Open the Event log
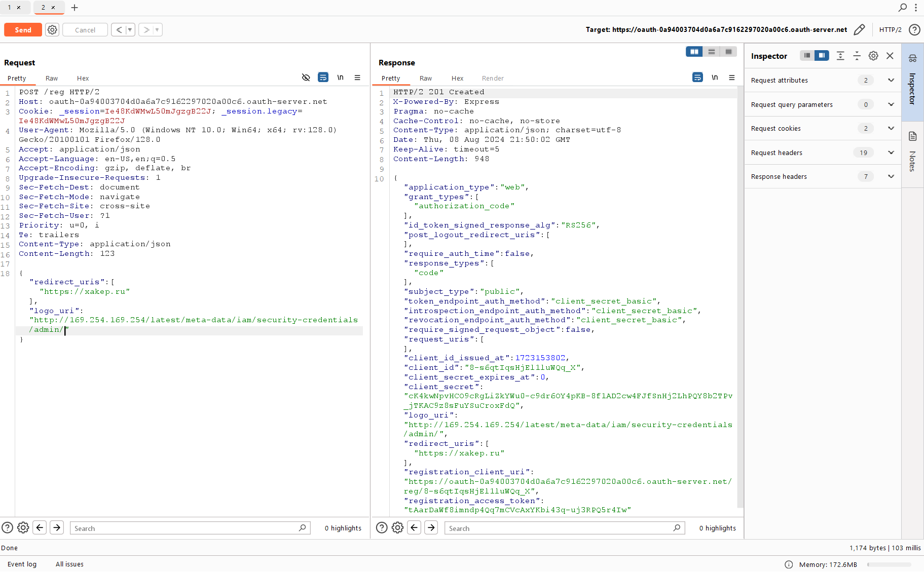The width and height of the screenshot is (924, 572). click(22, 564)
